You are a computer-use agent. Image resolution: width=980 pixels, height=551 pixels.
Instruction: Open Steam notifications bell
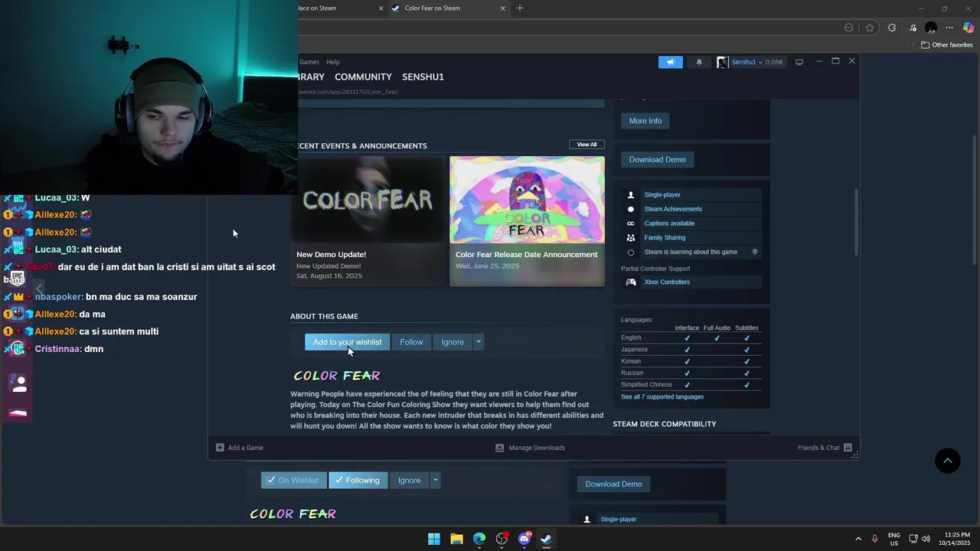tap(699, 62)
